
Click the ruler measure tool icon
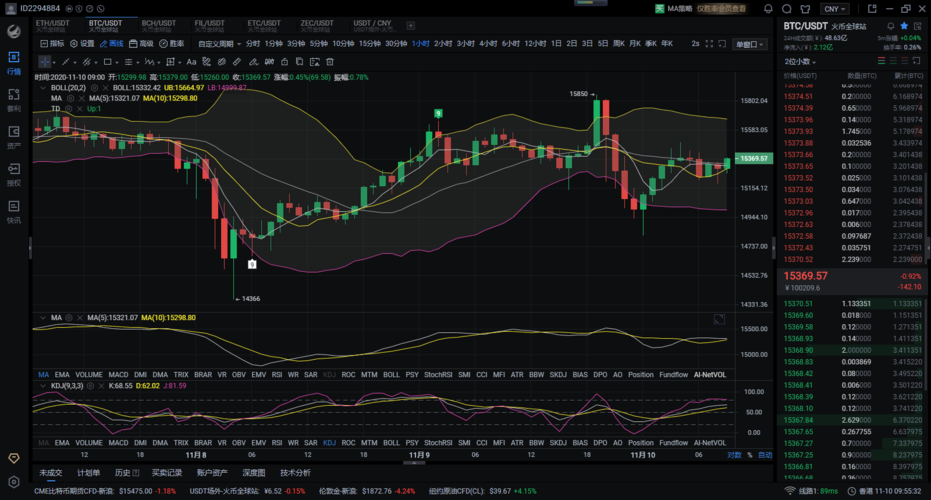tap(237, 62)
